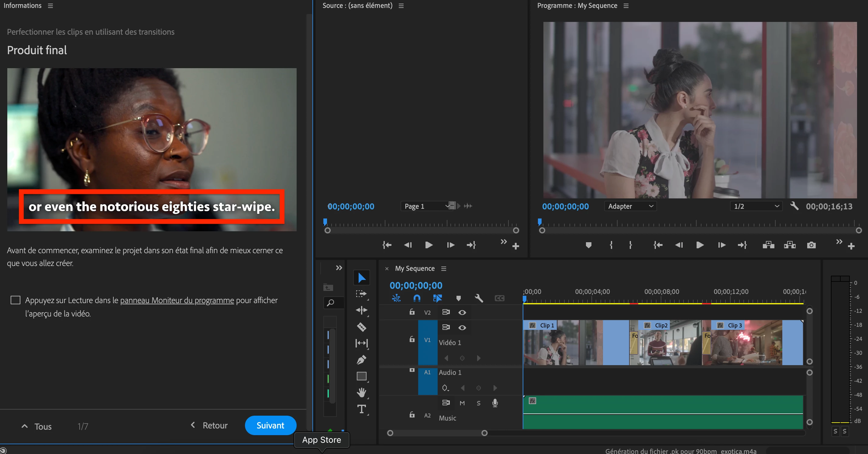Check the Appuyez sur Lecture checkbox
868x454 pixels.
pyautogui.click(x=15, y=300)
